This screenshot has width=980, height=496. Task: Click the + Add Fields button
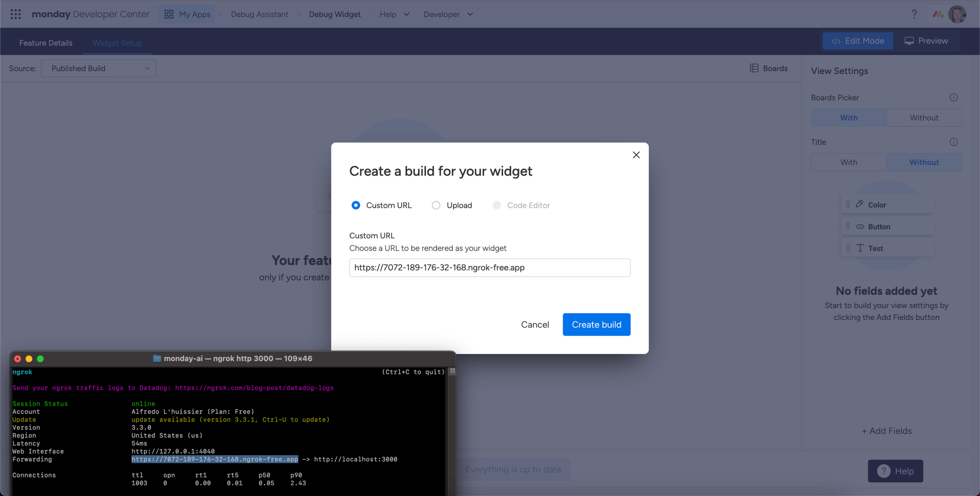pyautogui.click(x=887, y=431)
